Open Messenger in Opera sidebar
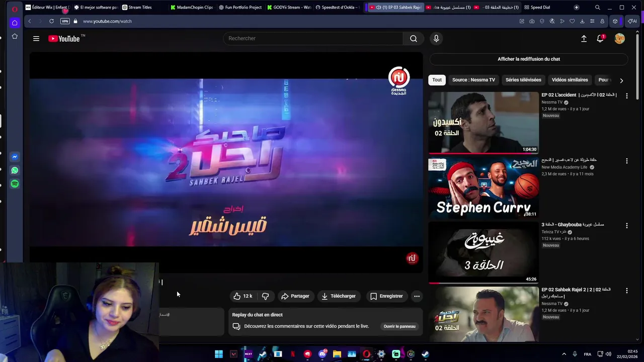 [15, 157]
